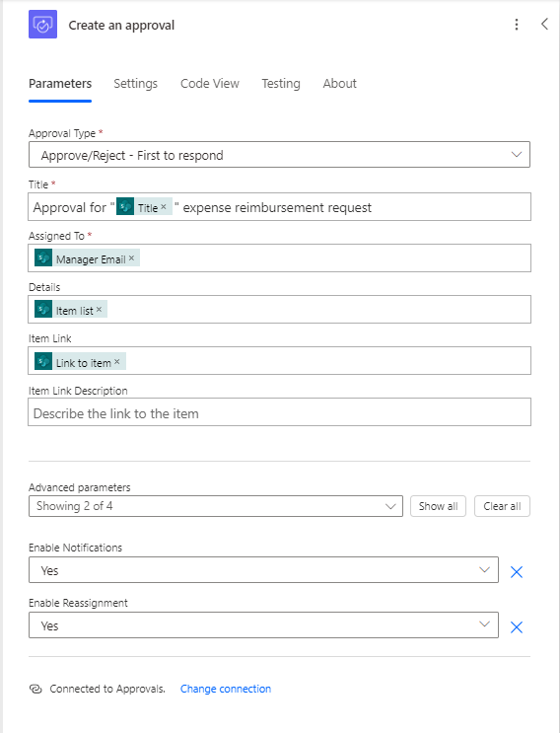Remove the Enable Reassignment parameter

point(516,626)
